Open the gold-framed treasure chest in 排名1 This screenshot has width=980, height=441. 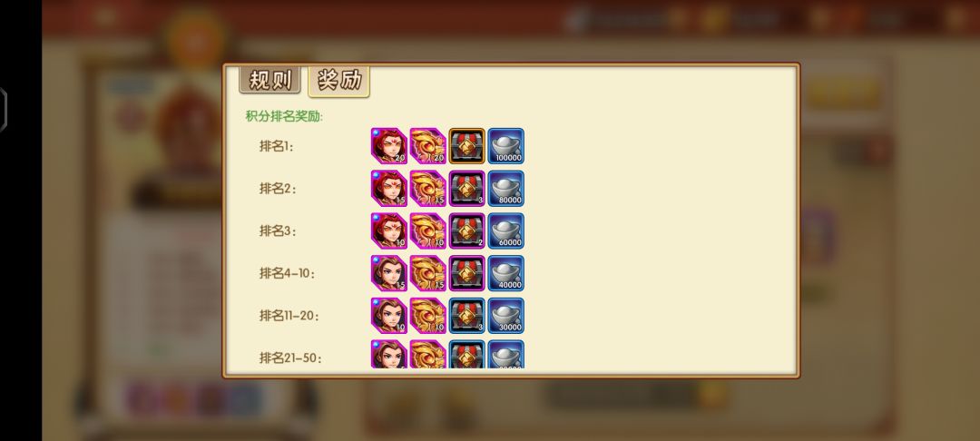(x=467, y=146)
